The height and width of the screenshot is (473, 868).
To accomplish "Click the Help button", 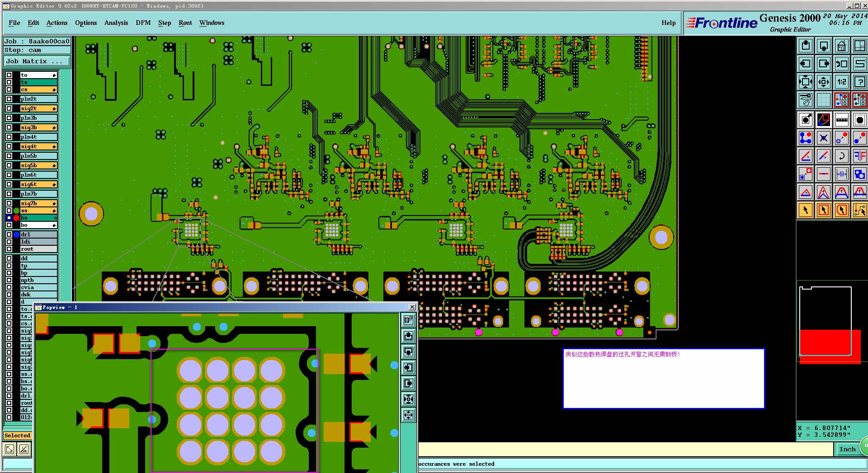I will [669, 23].
